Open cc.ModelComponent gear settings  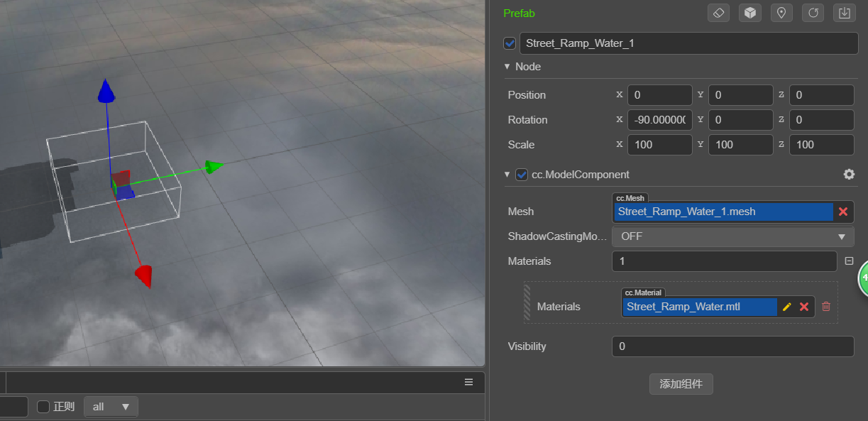(x=849, y=175)
